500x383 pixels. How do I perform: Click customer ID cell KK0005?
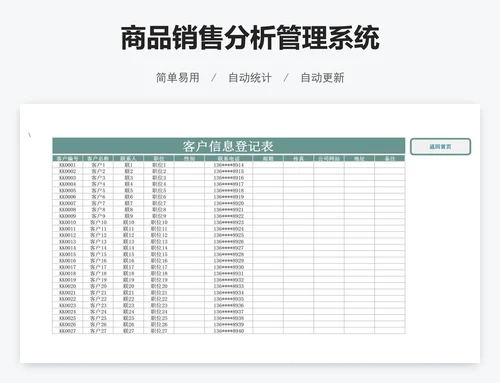point(68,190)
